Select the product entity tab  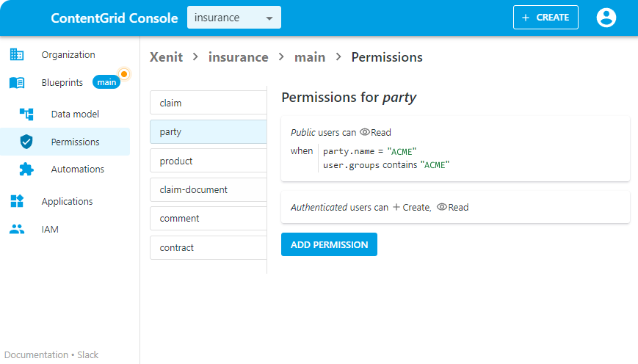point(208,161)
